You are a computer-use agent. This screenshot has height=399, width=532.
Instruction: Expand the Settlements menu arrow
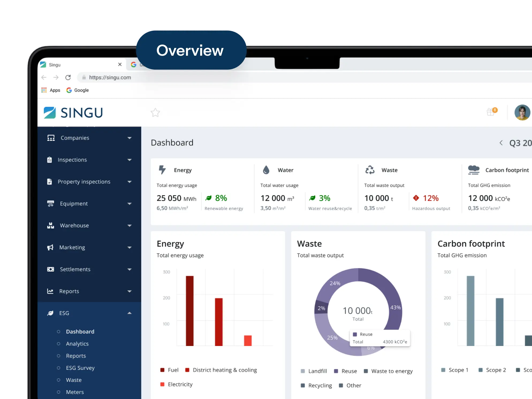tap(130, 270)
